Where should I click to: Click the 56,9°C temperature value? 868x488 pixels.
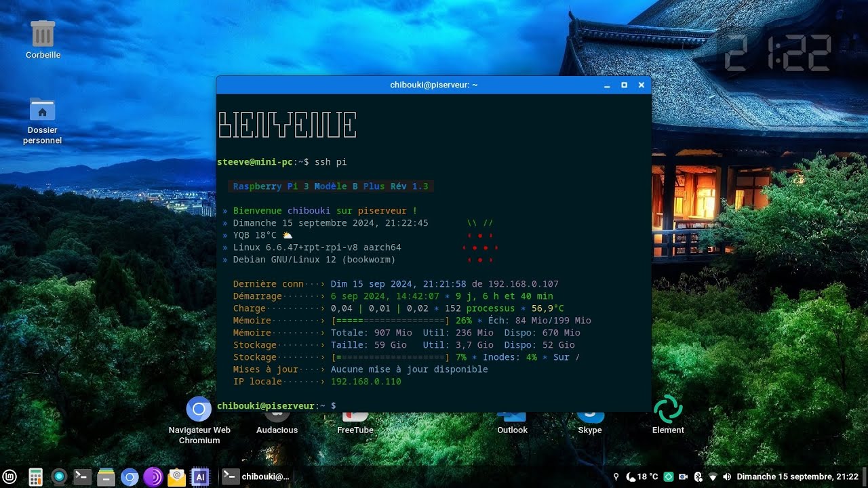point(548,308)
